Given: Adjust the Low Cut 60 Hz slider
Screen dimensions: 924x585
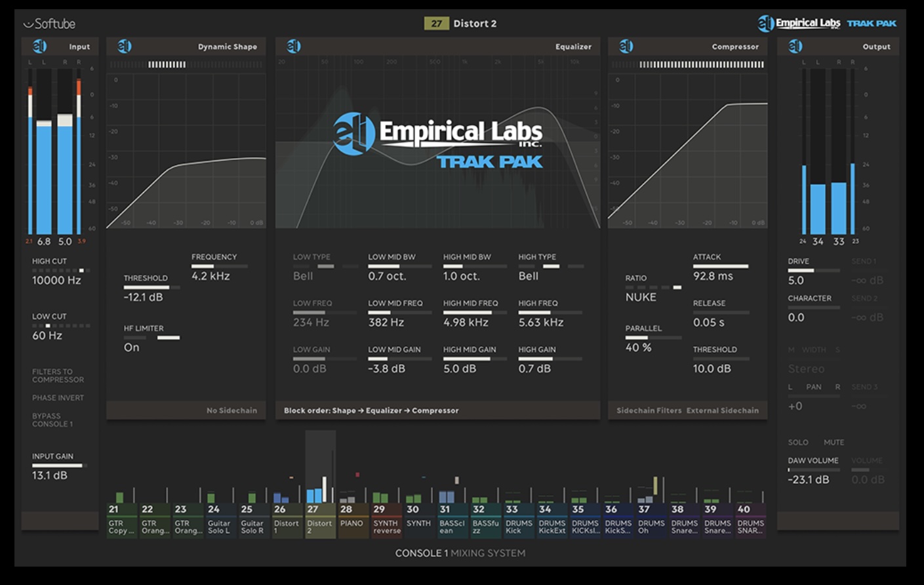Looking at the screenshot, I should 61,325.
